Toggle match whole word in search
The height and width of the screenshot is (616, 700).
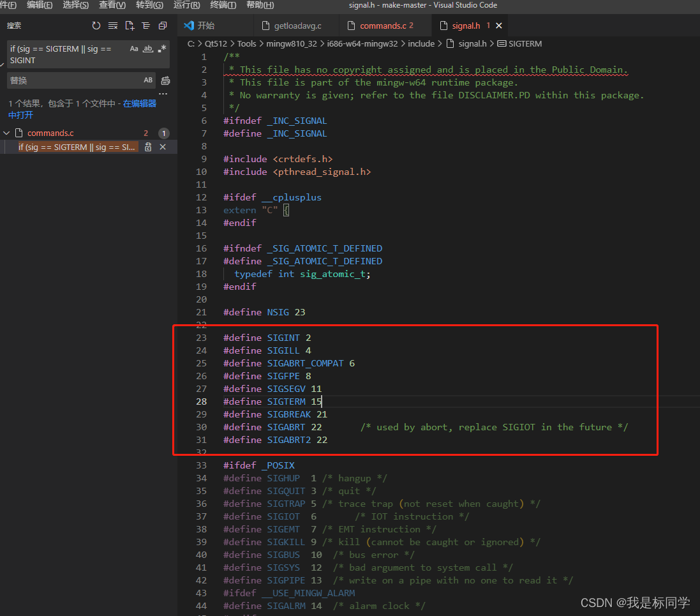tap(147, 49)
